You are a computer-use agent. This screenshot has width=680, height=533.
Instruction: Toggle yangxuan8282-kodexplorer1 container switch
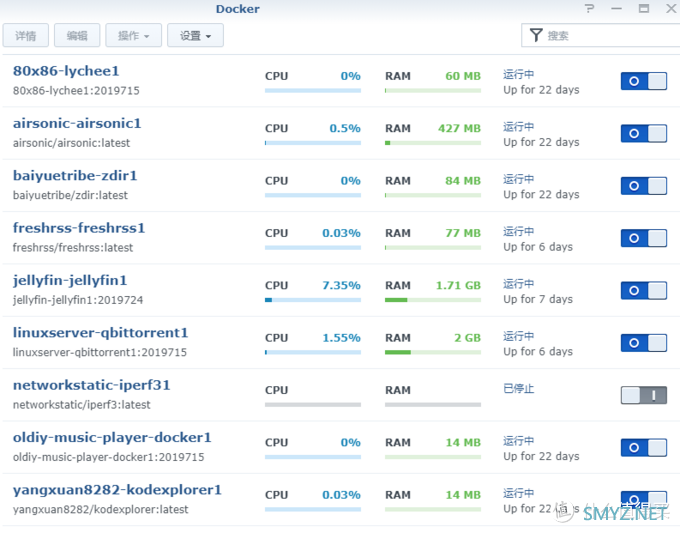(x=644, y=500)
